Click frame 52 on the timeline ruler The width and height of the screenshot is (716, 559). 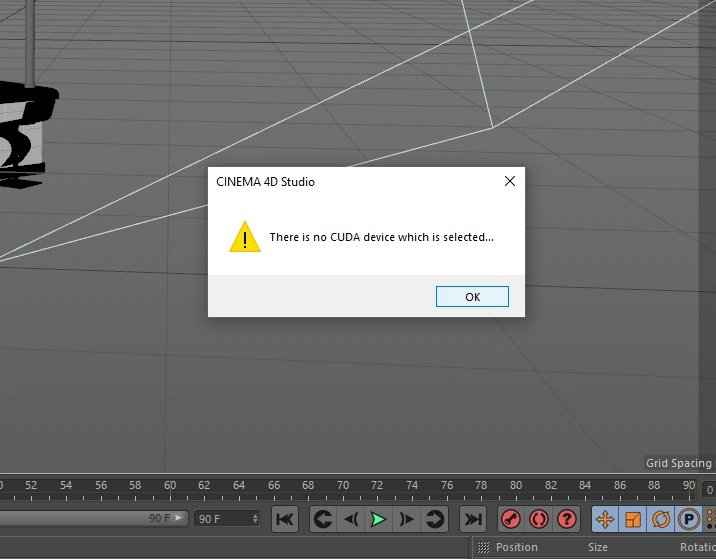(31, 485)
